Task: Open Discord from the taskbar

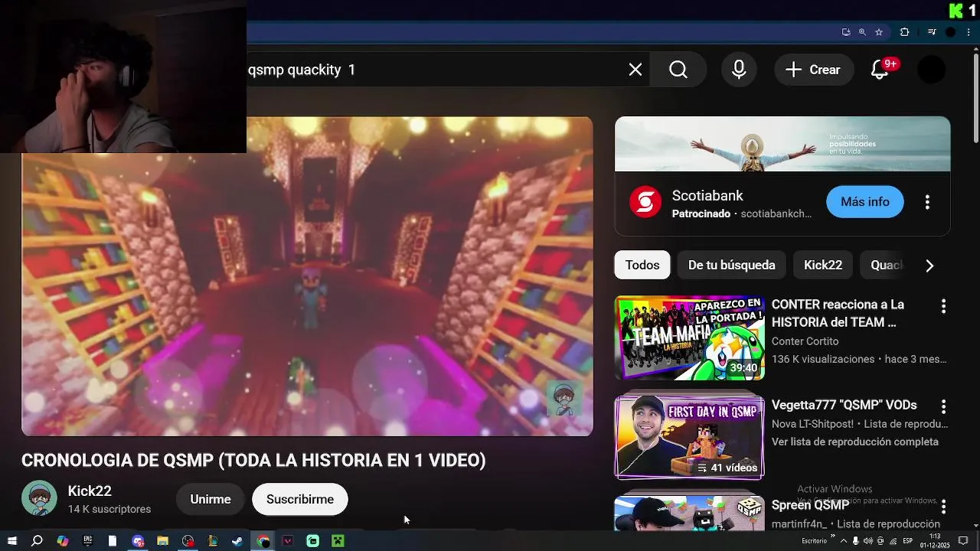Action: click(138, 541)
